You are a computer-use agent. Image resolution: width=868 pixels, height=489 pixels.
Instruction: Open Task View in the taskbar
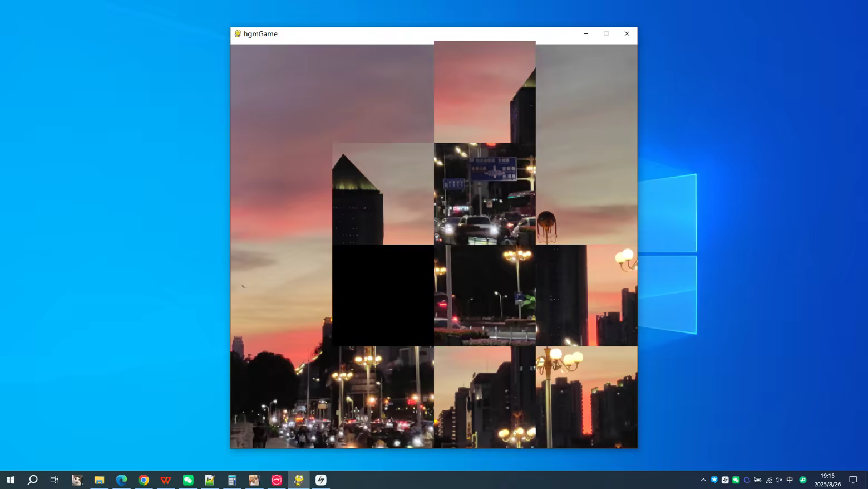[x=54, y=480]
